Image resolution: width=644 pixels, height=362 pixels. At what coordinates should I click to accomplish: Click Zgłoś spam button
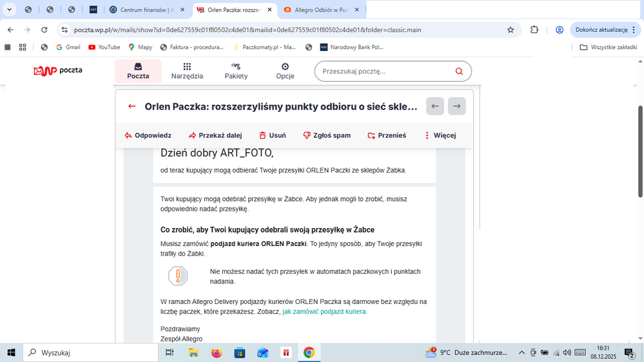(327, 135)
